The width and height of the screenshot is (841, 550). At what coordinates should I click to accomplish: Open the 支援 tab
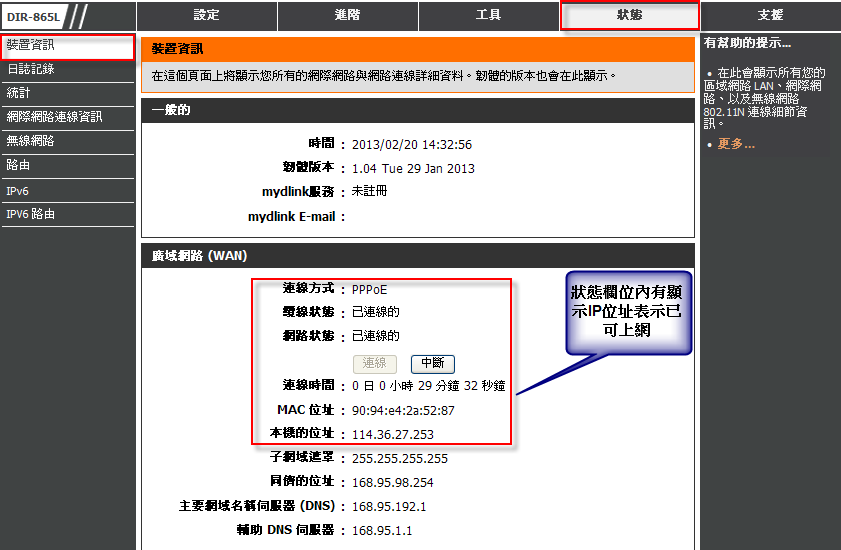770,15
